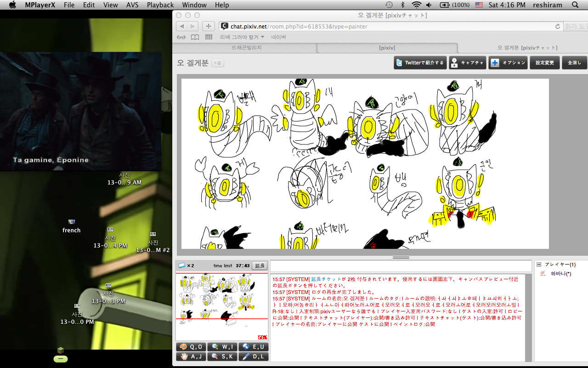588x368 pixels.
Task: Open the 네이버 bookmark link
Action: (x=278, y=37)
